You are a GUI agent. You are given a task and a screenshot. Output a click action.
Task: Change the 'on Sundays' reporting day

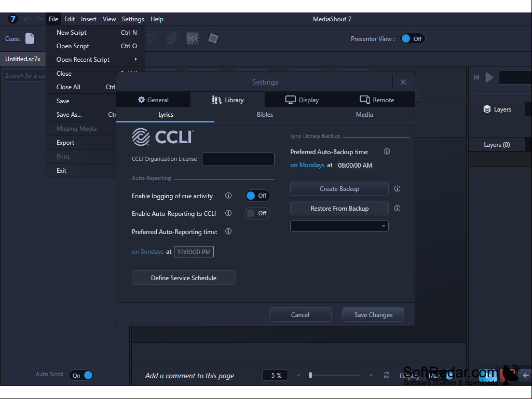click(147, 252)
